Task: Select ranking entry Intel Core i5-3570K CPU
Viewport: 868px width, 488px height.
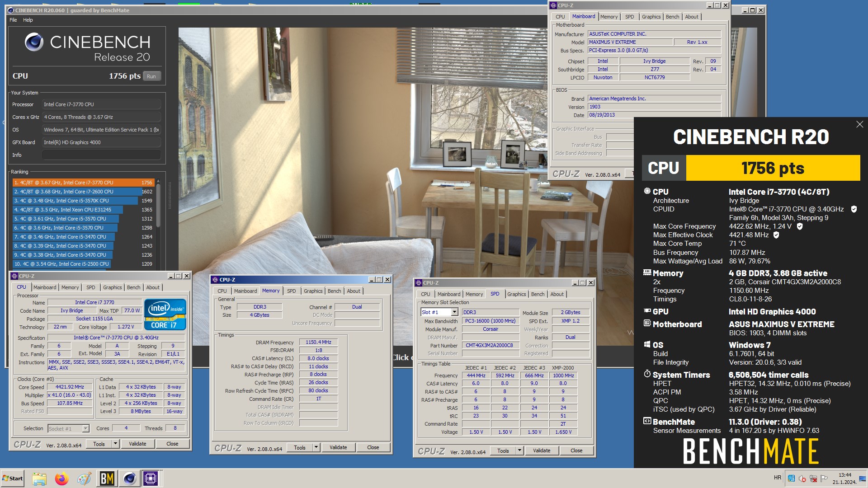Action: (83, 201)
